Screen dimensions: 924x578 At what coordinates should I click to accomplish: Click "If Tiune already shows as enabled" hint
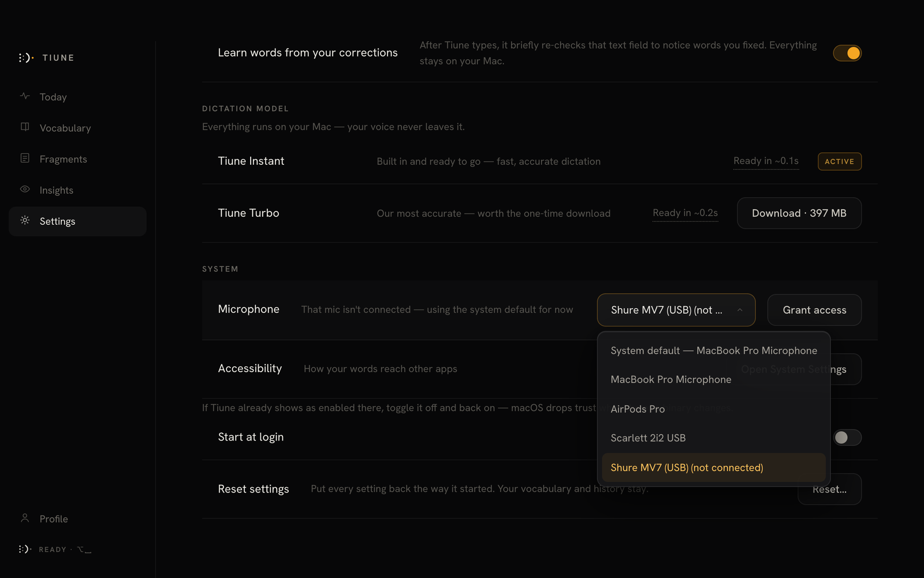point(399,408)
